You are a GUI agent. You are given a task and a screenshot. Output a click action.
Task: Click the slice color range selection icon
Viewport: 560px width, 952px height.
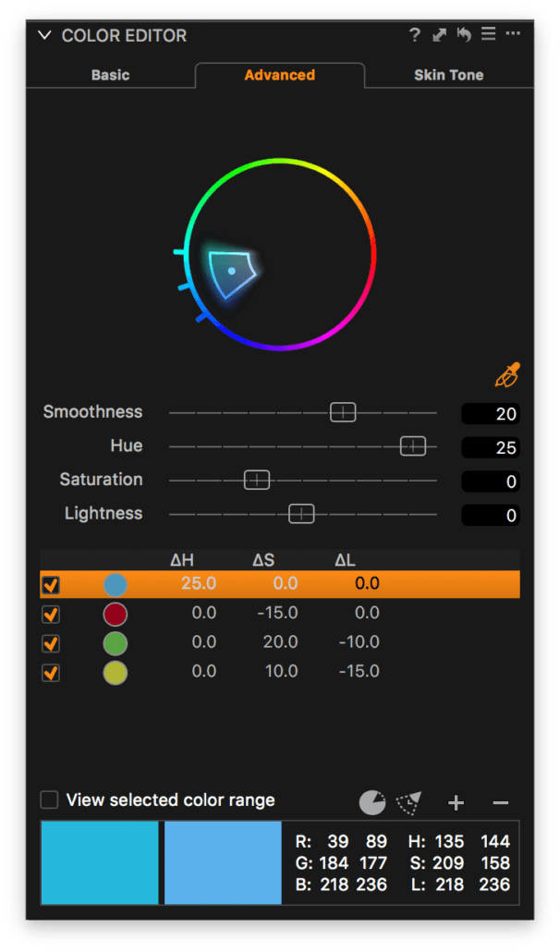[x=408, y=802]
